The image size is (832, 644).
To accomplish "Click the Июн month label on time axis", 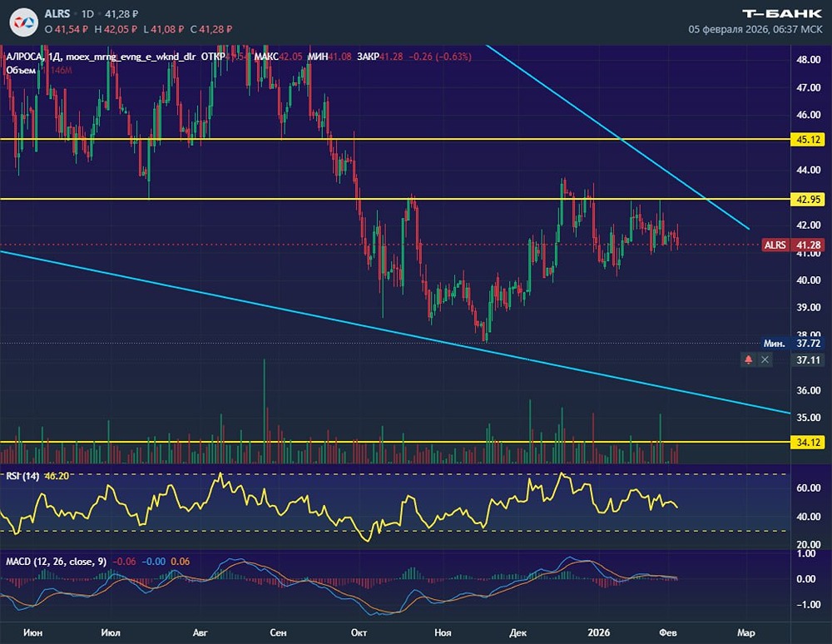I will [x=33, y=632].
